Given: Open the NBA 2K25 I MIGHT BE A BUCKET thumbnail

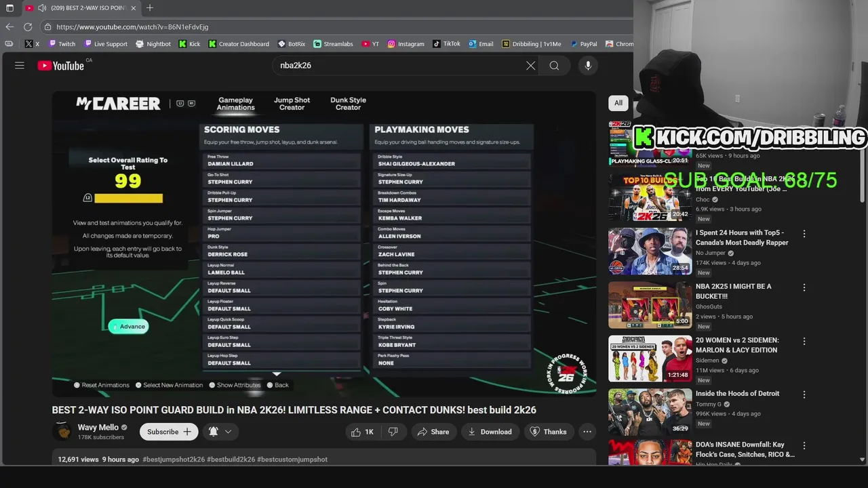Looking at the screenshot, I should (650, 306).
